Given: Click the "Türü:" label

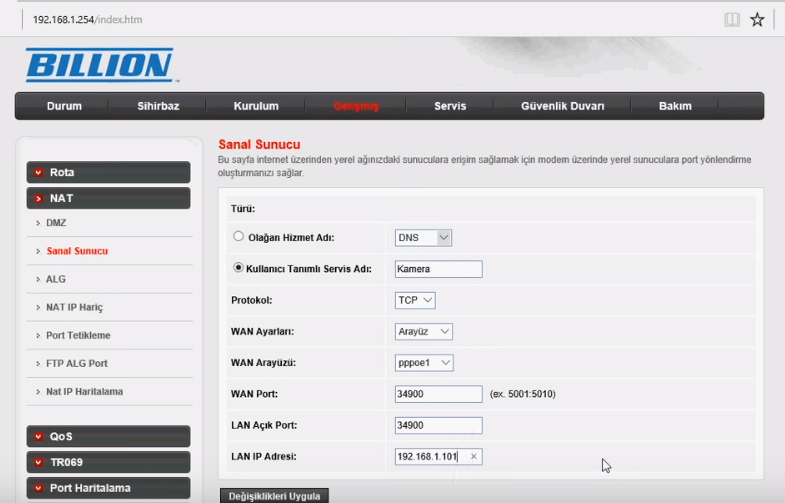Looking at the screenshot, I should click(243, 209).
